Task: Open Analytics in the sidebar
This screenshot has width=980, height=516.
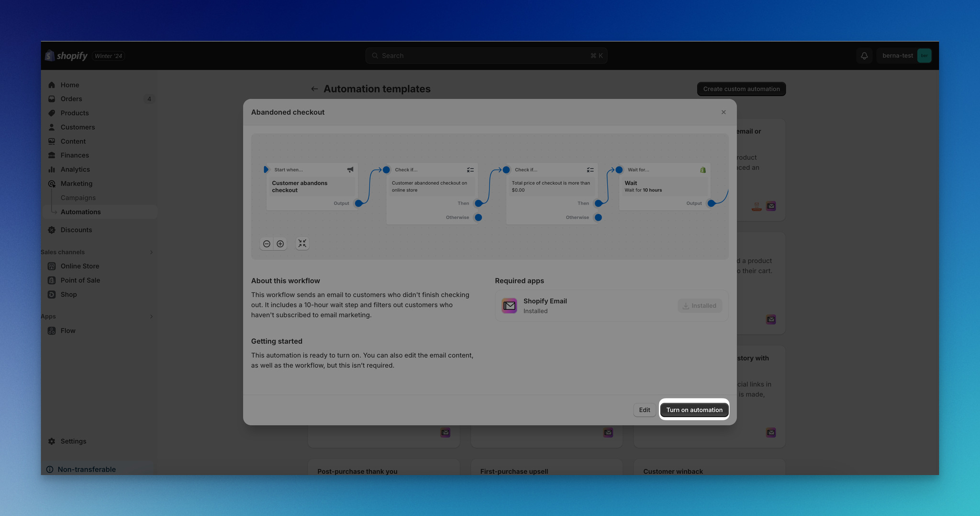Action: tap(100, 169)
